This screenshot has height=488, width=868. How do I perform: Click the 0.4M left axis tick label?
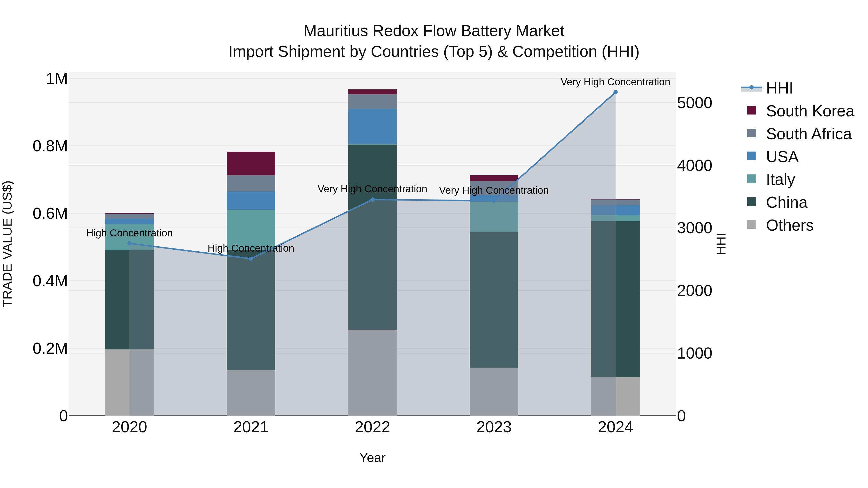coord(50,281)
